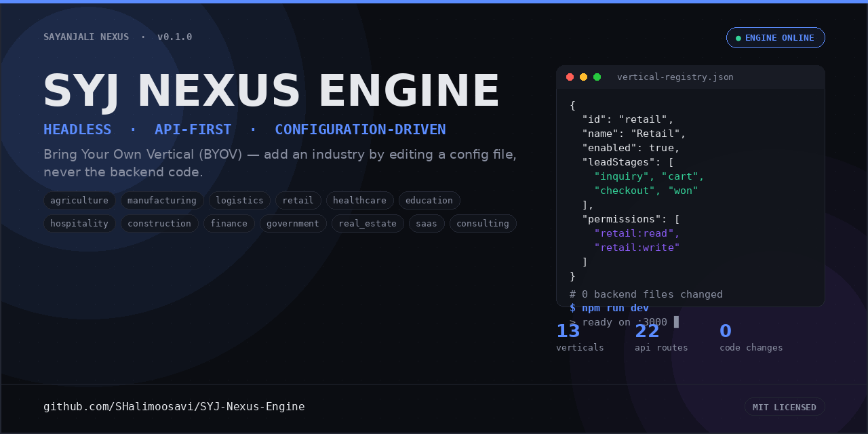This screenshot has height=434, width=868.
Task: Click the green dot in ENGINE ONLINE badge
Action: 738,38
